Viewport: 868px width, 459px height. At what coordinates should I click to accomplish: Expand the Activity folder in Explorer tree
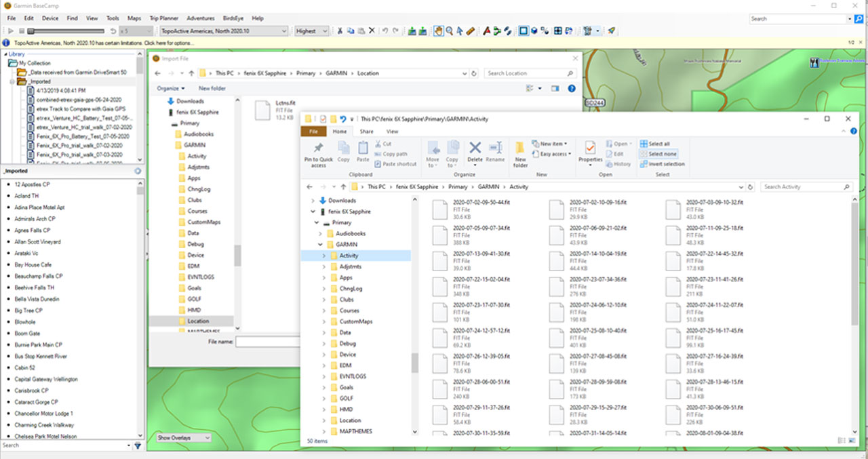(323, 256)
